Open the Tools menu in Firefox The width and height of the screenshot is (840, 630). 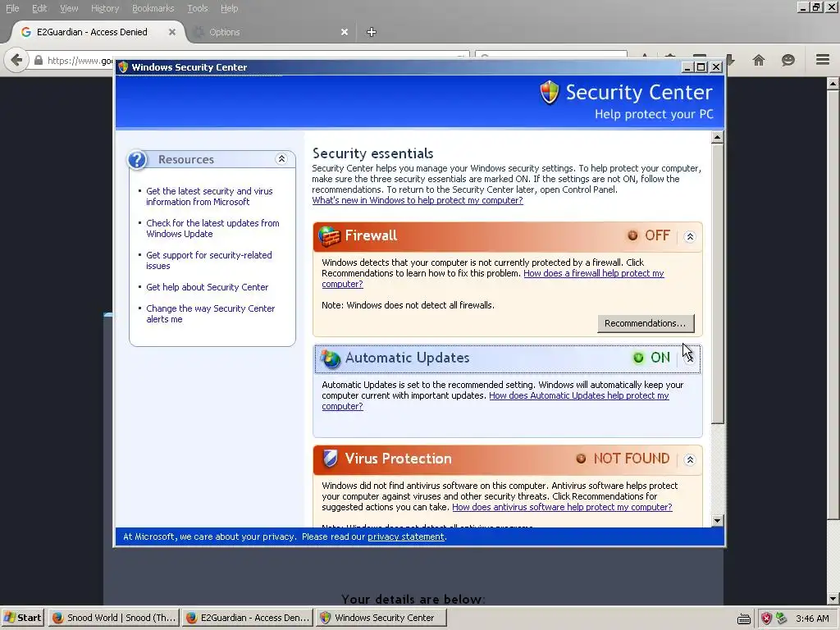click(197, 8)
